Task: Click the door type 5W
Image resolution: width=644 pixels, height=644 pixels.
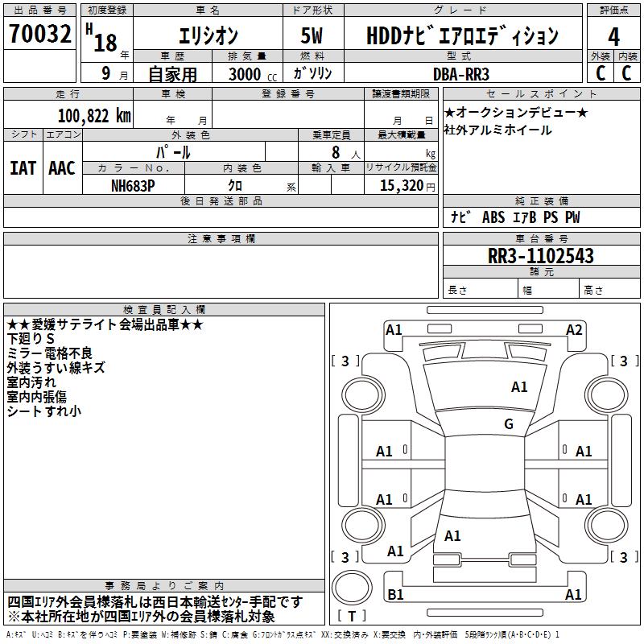Action: [x=312, y=35]
